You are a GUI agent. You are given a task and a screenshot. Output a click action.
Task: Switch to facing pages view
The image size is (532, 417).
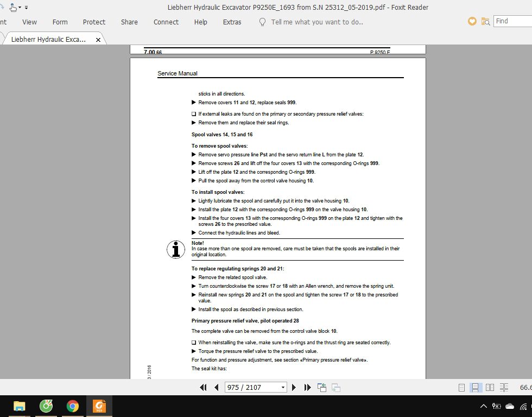(x=490, y=388)
